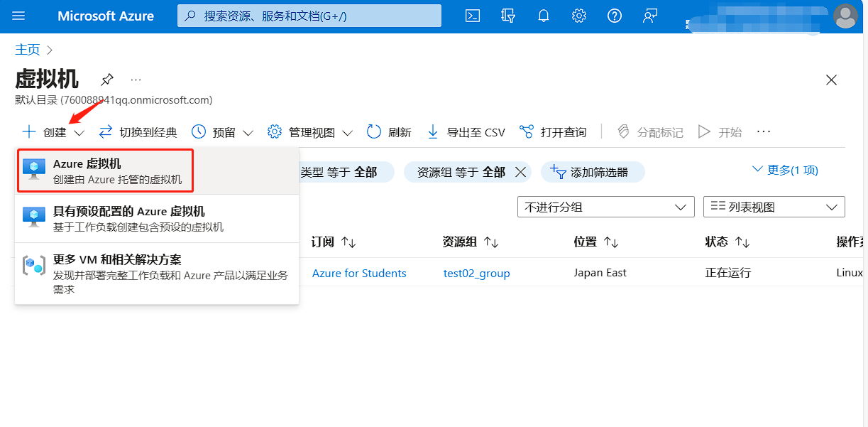Viewport: 868px width, 427px height.
Task: Remove the 资源组 filter with X
Action: [x=520, y=172]
